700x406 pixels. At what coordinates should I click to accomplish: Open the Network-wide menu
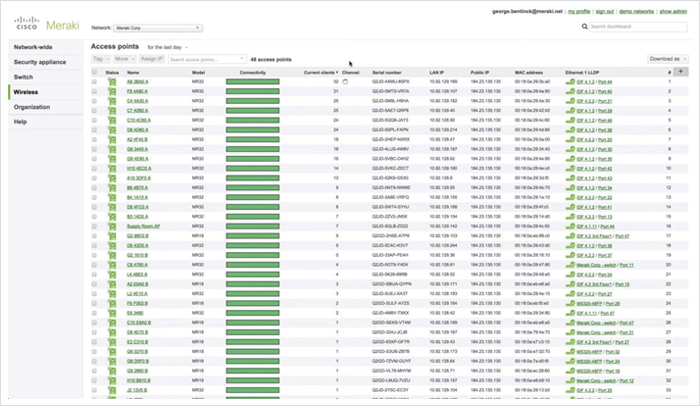point(45,47)
